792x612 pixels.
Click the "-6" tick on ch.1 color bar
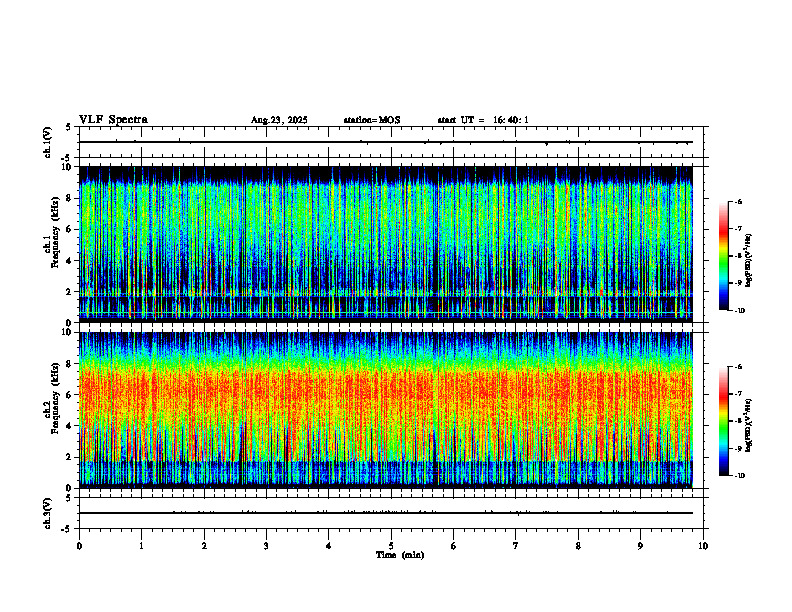(x=739, y=202)
